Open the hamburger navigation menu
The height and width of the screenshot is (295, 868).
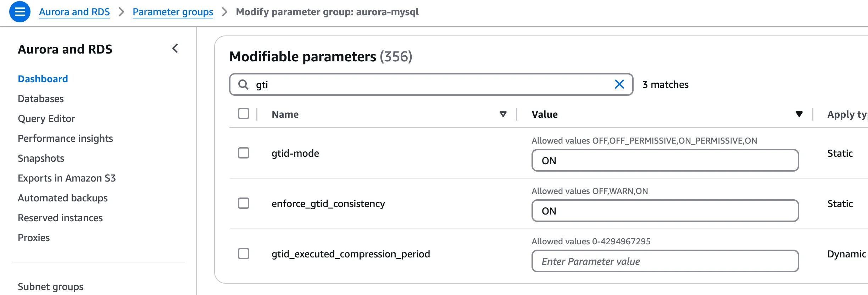pos(20,12)
